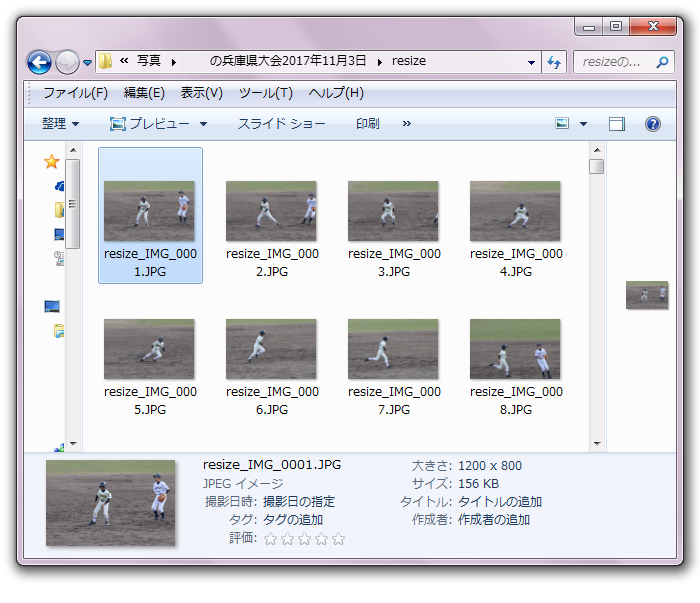The image size is (700, 603).
Task: Click file list scroll up arrow
Action: [x=597, y=150]
